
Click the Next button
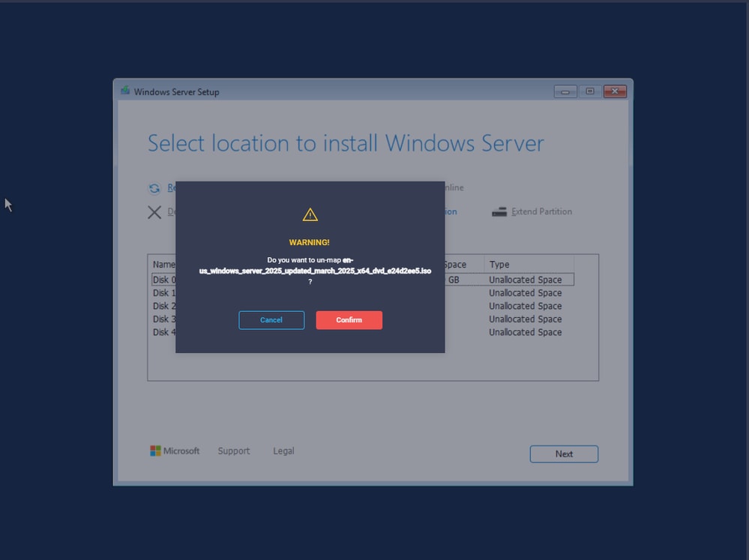coord(563,454)
